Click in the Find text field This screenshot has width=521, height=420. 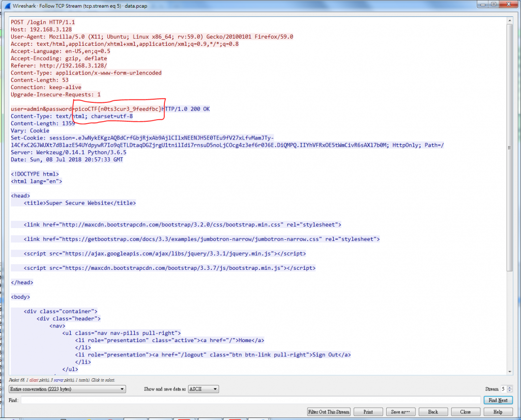click(250, 400)
